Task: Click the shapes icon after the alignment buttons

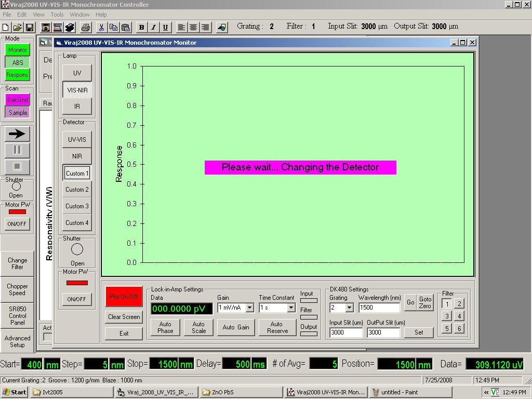Action: click(x=221, y=28)
